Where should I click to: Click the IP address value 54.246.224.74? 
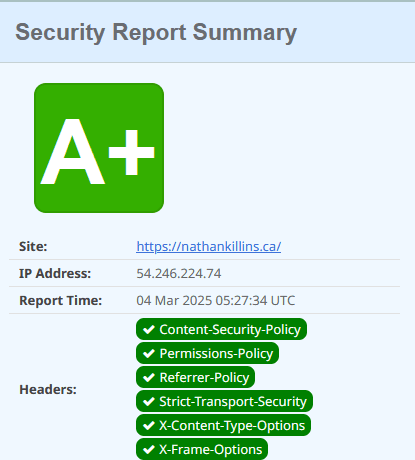click(179, 274)
